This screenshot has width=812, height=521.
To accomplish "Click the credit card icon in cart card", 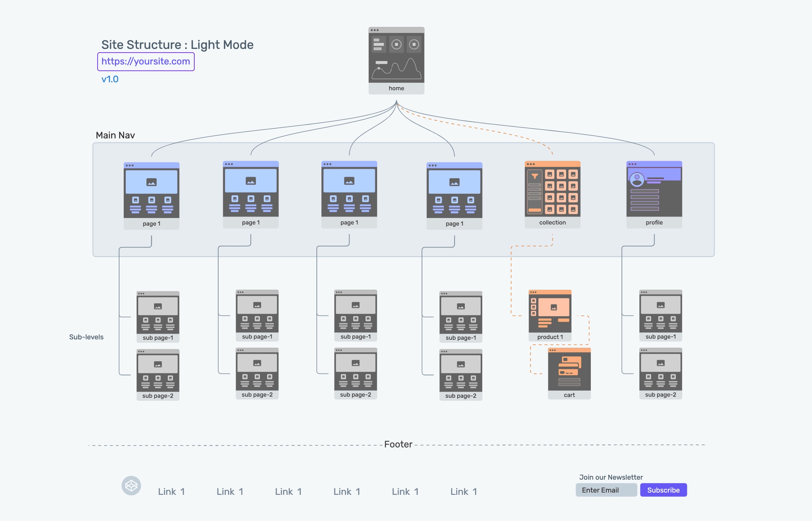I will [x=570, y=365].
